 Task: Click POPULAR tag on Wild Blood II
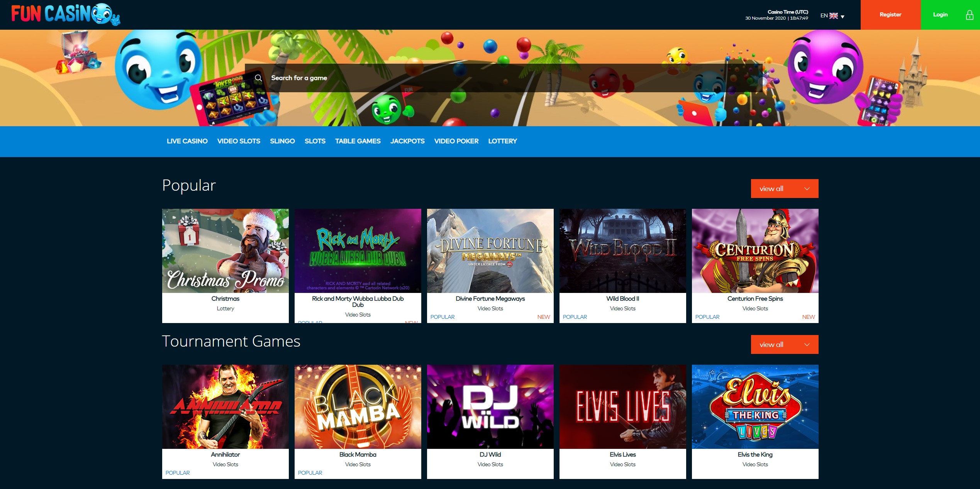[x=575, y=317]
